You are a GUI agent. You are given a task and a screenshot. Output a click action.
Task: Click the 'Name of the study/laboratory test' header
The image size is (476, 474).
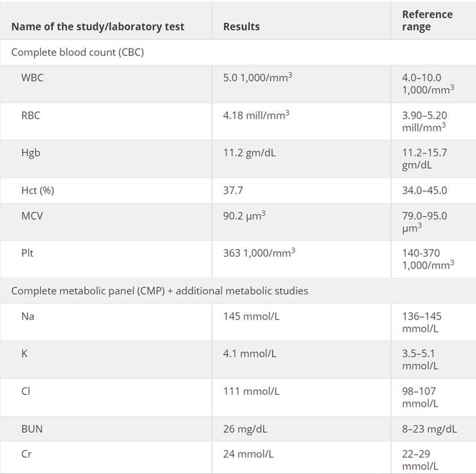97,27
